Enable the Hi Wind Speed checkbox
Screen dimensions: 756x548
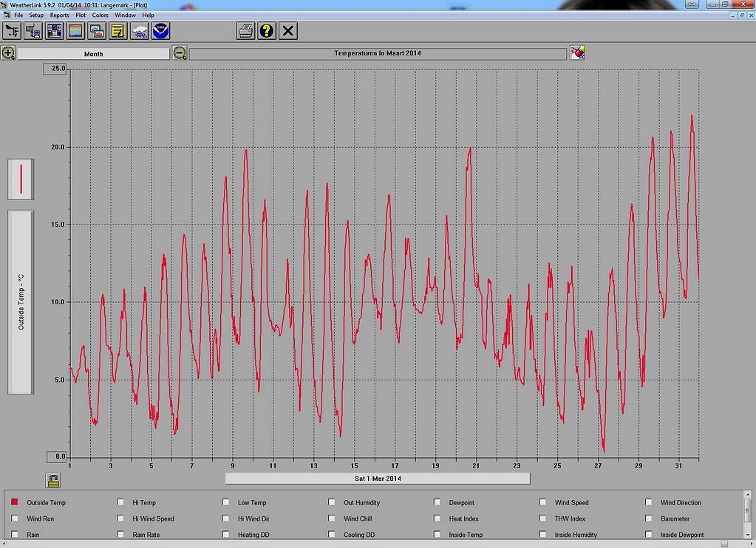pos(120,518)
